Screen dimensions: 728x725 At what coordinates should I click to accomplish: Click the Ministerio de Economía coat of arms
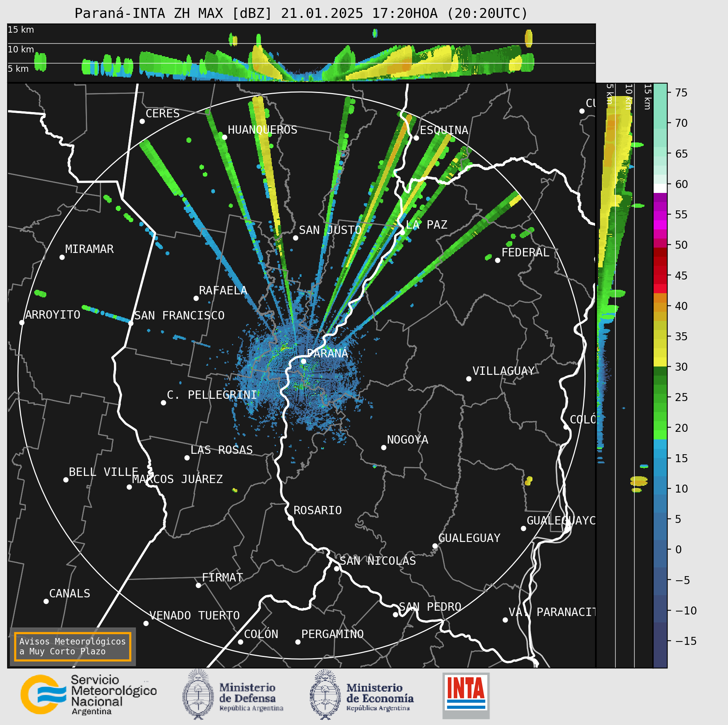tap(325, 695)
